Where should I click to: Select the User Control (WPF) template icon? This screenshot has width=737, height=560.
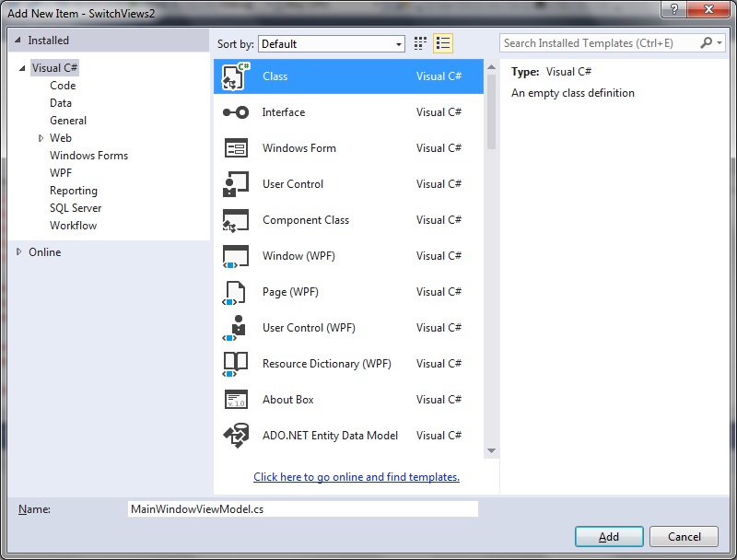(234, 328)
